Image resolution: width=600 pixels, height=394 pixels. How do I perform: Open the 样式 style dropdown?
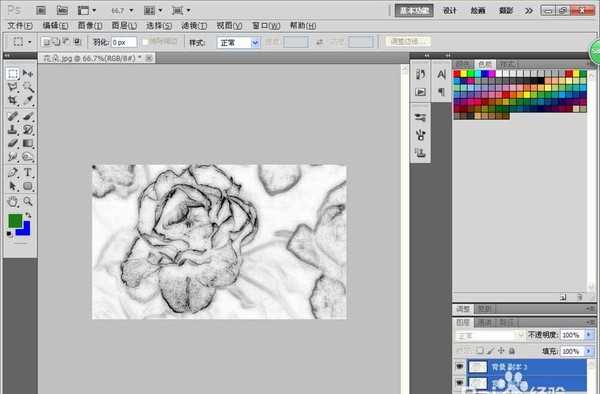point(238,42)
